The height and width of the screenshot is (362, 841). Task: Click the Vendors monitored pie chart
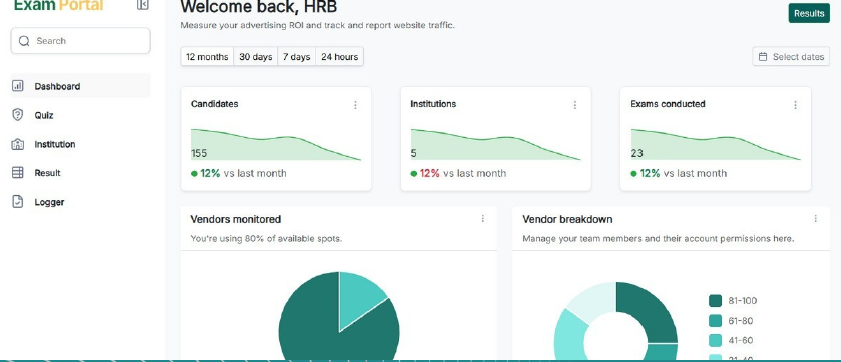(x=339, y=316)
